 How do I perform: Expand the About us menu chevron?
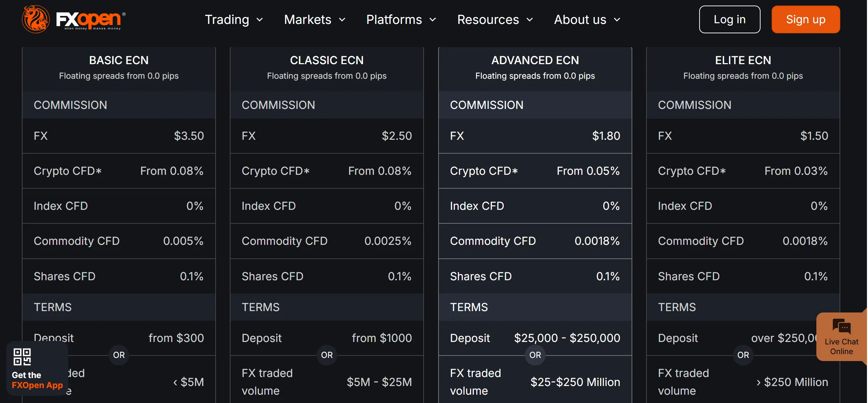pos(617,20)
